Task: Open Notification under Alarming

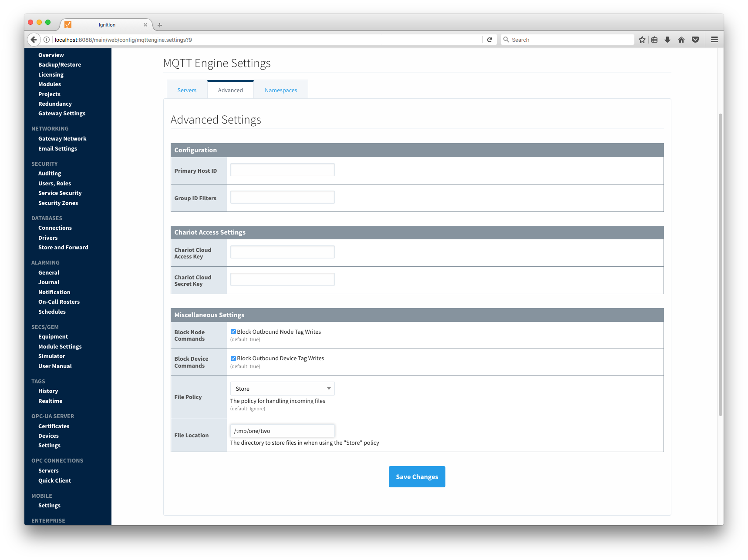Action: pyautogui.click(x=54, y=292)
